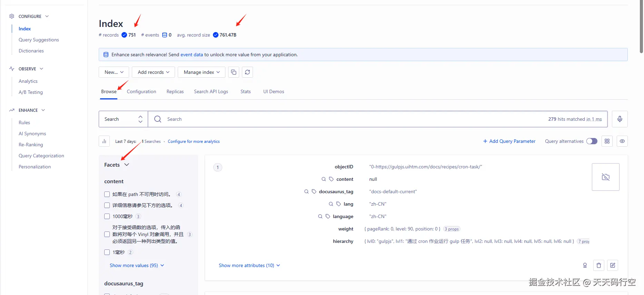Check the '如果在 path 不可用时访问。' facet

coord(107,194)
